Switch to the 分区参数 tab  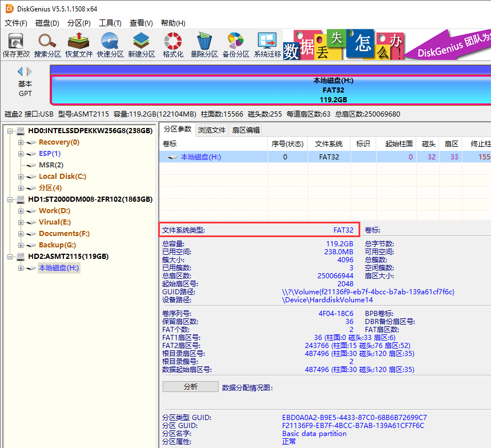pyautogui.click(x=178, y=129)
